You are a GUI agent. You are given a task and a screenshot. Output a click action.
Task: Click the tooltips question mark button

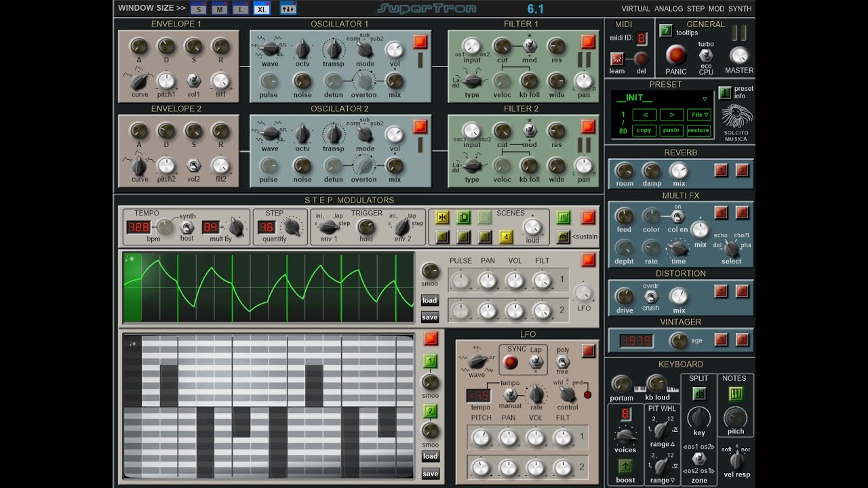tap(666, 30)
